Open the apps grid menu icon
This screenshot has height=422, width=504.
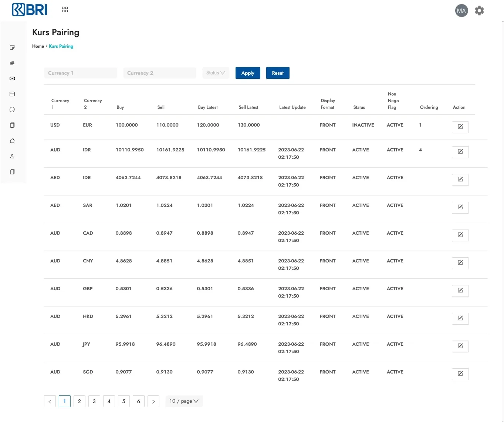(x=65, y=10)
